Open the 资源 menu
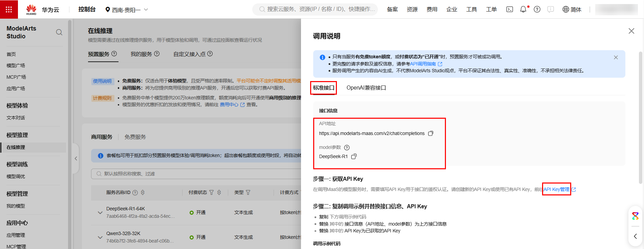Screen dimensions: 644x249 [x=412, y=9]
